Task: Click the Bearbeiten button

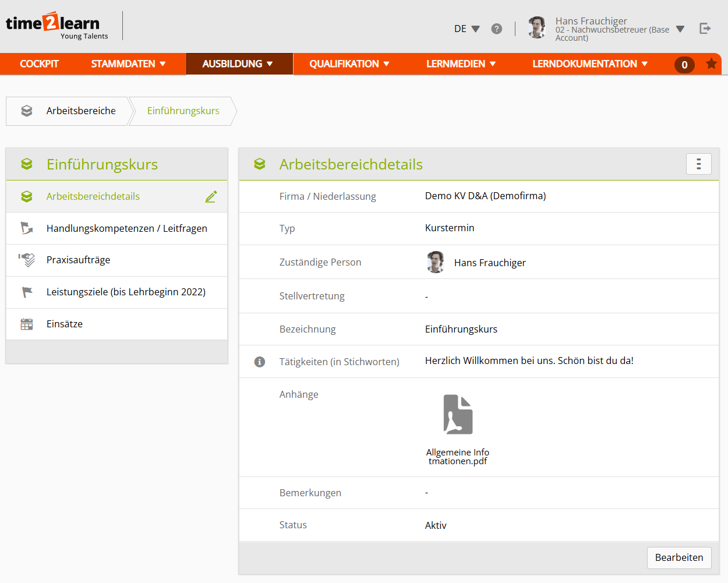Action: [678, 557]
